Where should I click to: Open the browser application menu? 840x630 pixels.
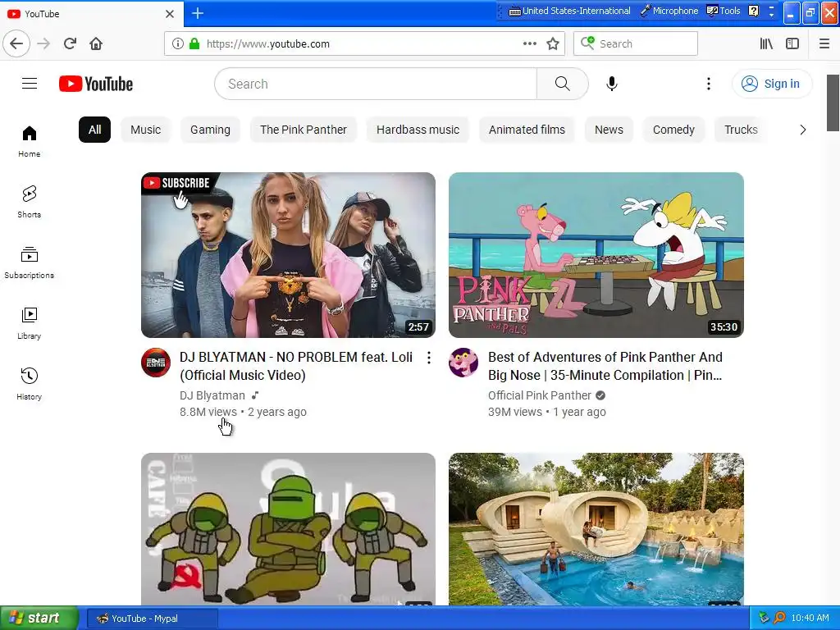(x=824, y=43)
